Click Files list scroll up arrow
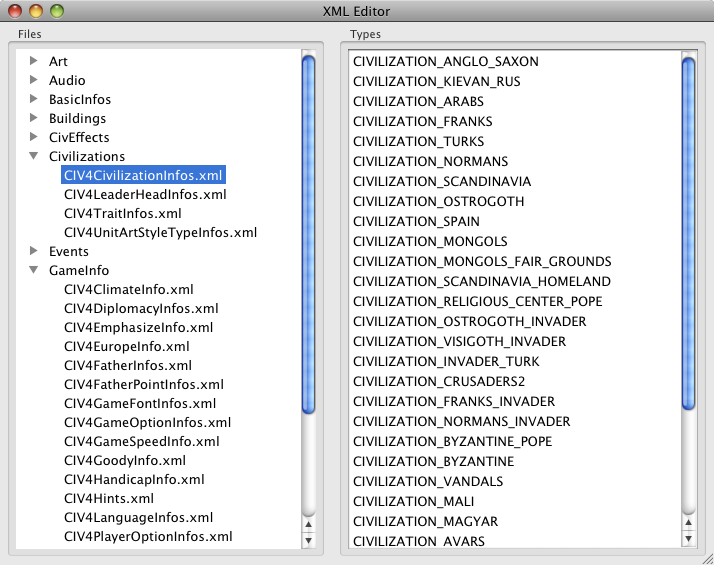This screenshot has width=714, height=565. point(308,524)
